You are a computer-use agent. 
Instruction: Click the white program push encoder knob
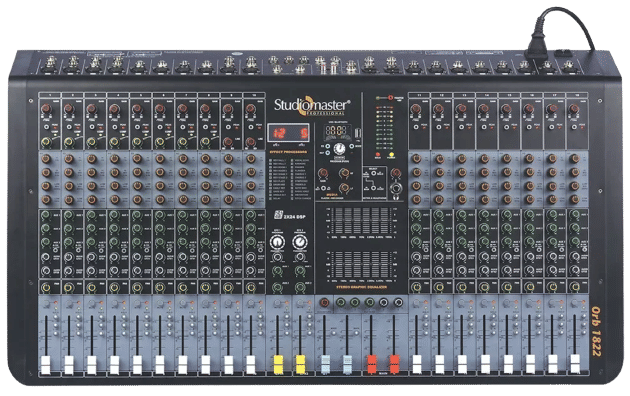[340, 149]
